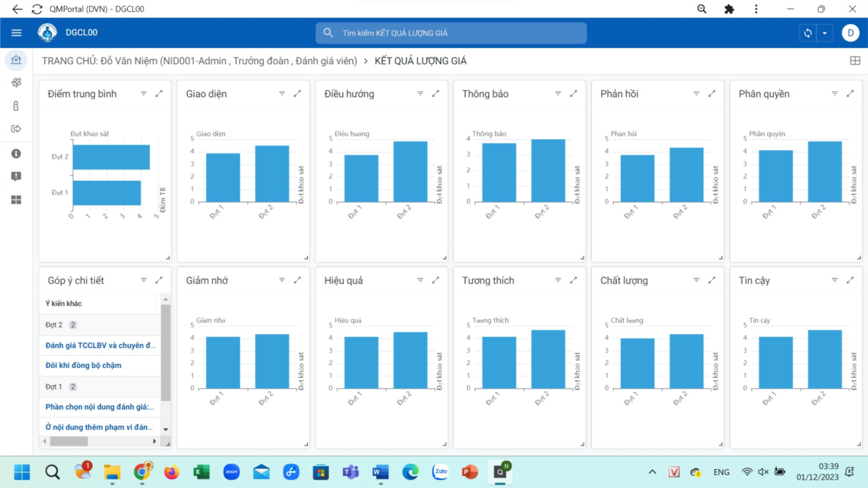Click the satellite icon in left sidebar
This screenshot has width=868, height=488.
16,83
